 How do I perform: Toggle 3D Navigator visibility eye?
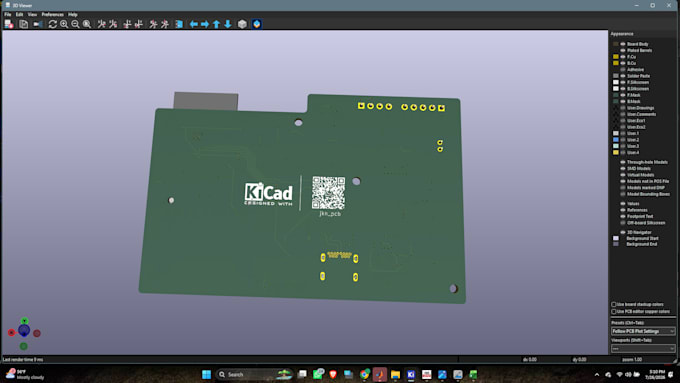click(623, 232)
